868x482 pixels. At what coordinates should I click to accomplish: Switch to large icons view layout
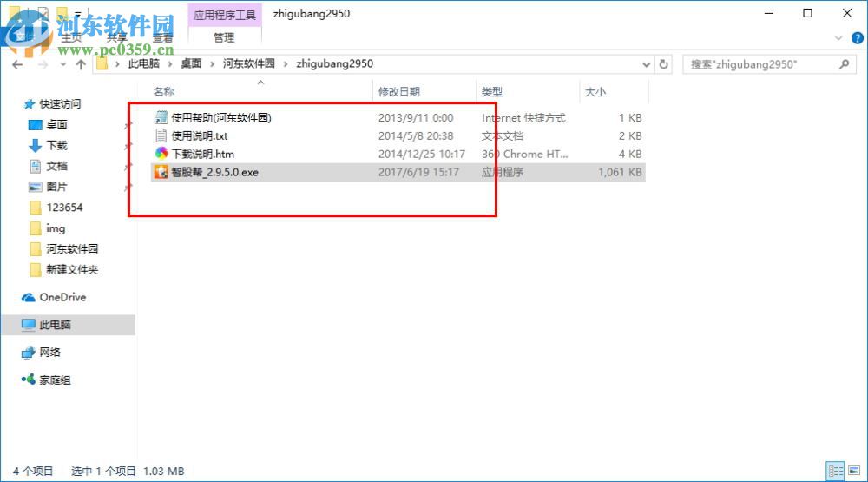click(x=854, y=471)
